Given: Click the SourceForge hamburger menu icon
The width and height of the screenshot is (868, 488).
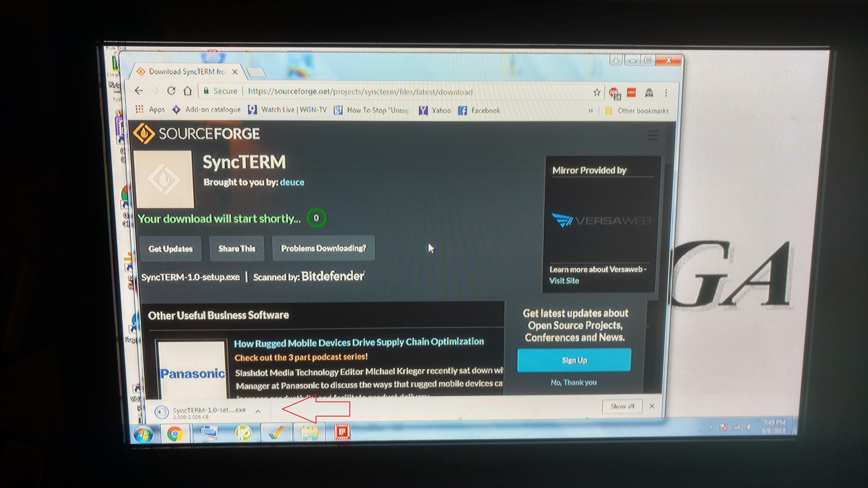Looking at the screenshot, I should pyautogui.click(x=652, y=135).
